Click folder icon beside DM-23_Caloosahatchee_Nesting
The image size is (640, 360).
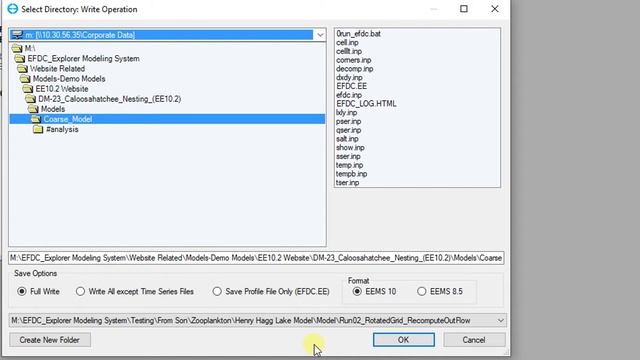click(30, 99)
